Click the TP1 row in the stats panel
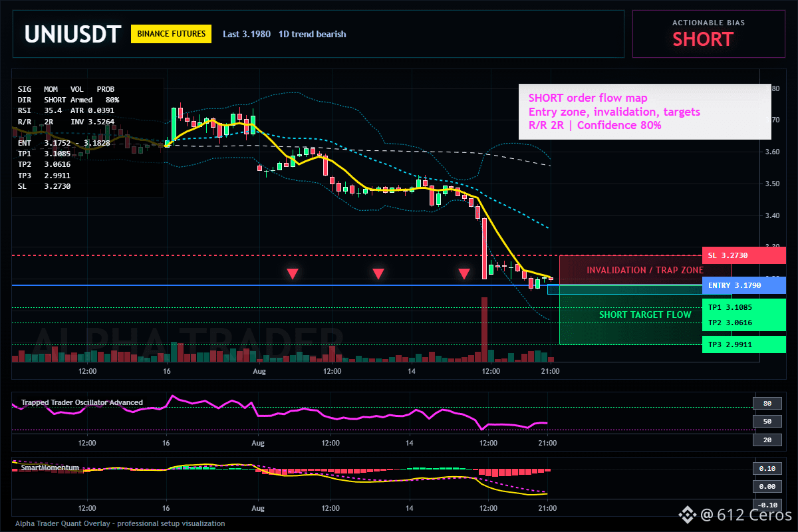The height and width of the screenshot is (532, 798). 45,154
